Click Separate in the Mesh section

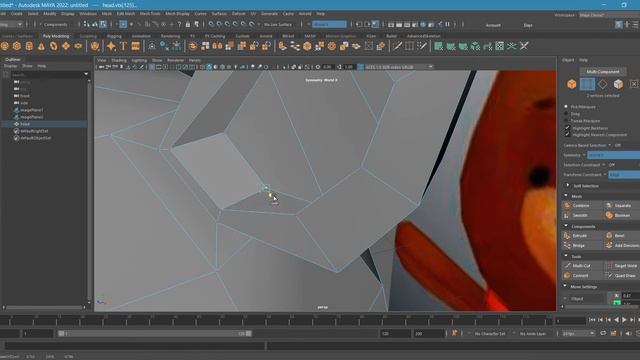pos(622,205)
